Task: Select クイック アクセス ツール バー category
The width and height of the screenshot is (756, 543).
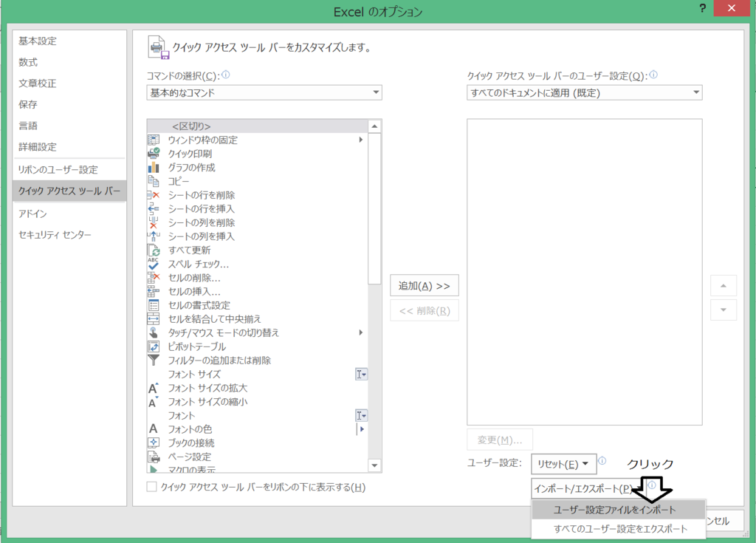Action: [x=69, y=191]
